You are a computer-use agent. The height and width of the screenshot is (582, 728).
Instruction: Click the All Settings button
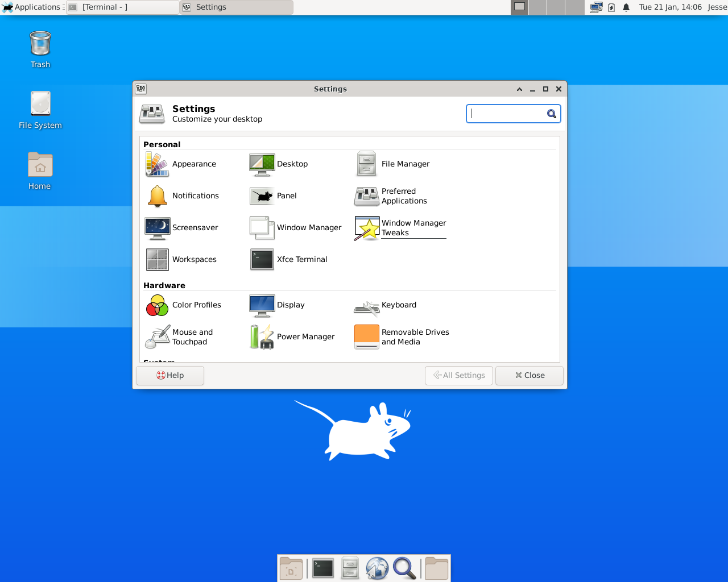(x=459, y=375)
